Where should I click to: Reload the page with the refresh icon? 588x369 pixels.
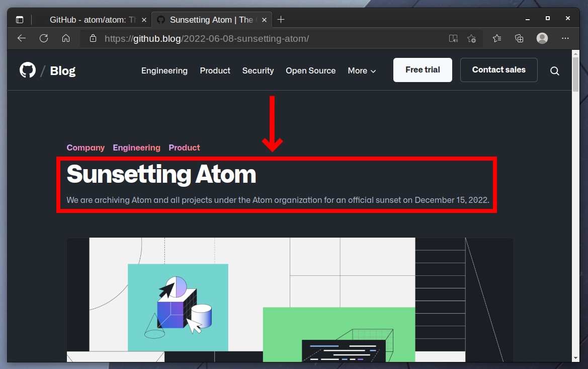(x=44, y=38)
